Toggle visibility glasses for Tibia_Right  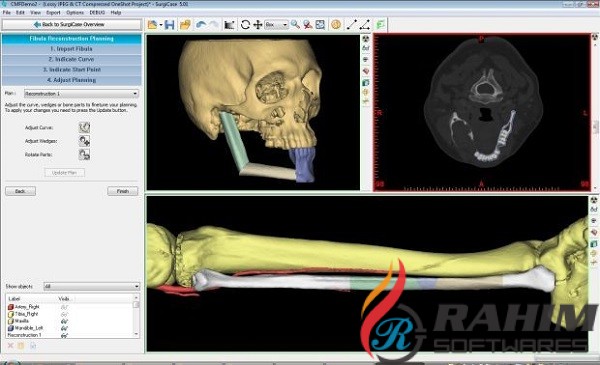64,314
